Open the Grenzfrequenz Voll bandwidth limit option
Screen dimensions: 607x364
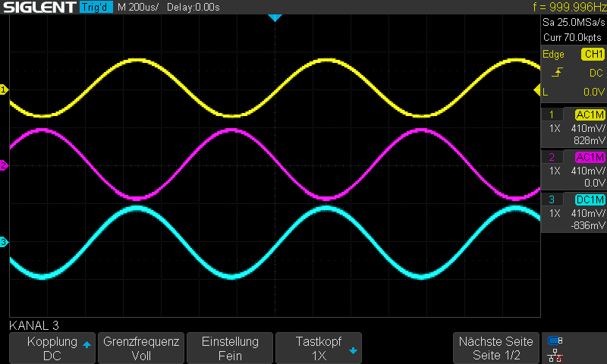click(141, 348)
